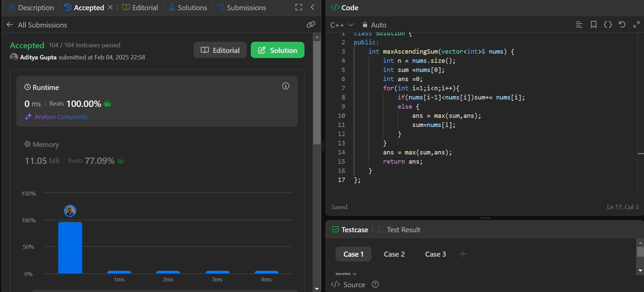The width and height of the screenshot is (644, 292).
Task: Click line 15 'return ans;'
Action: pyautogui.click(x=403, y=161)
